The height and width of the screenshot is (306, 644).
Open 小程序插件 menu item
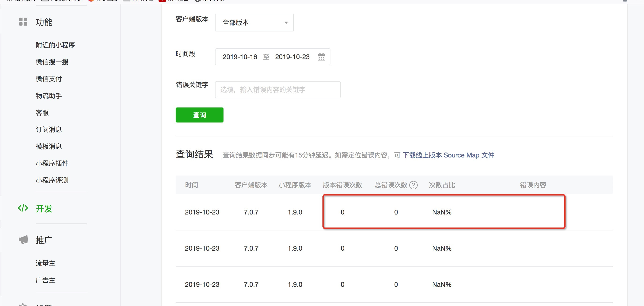click(52, 163)
